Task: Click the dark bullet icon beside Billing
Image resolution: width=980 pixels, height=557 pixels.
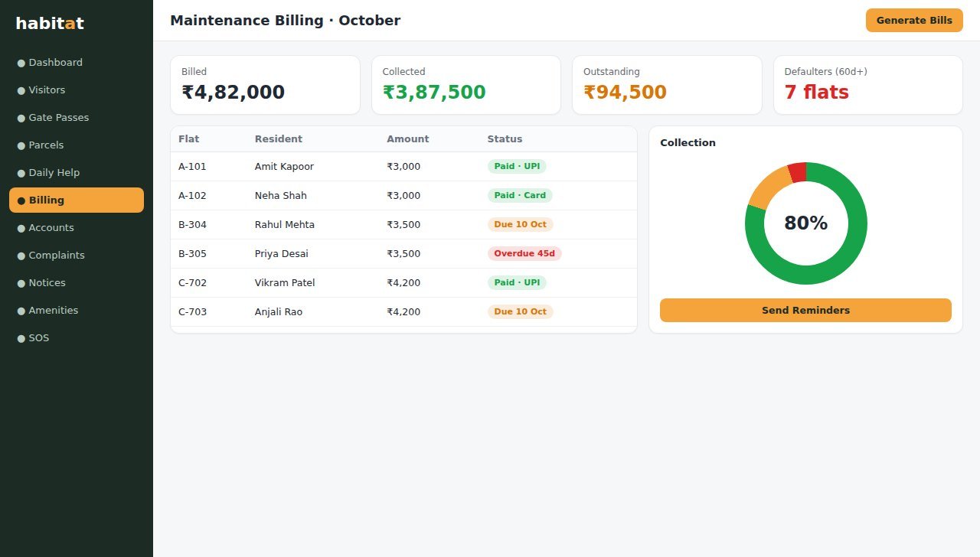Action: click(x=21, y=200)
